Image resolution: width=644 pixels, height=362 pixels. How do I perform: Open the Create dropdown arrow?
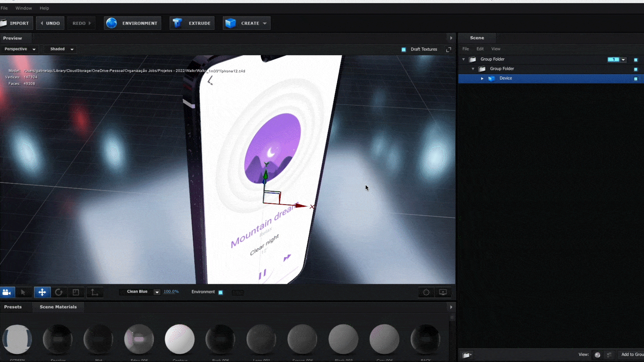[265, 24]
